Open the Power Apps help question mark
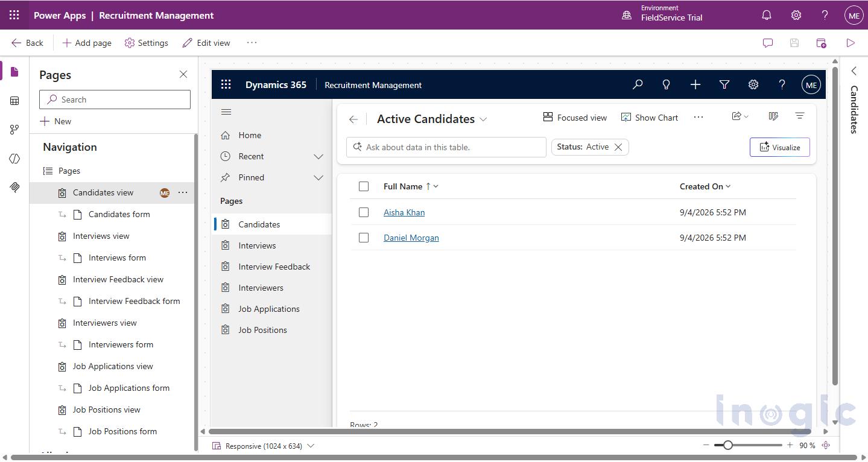This screenshot has height=462, width=868. [x=825, y=15]
